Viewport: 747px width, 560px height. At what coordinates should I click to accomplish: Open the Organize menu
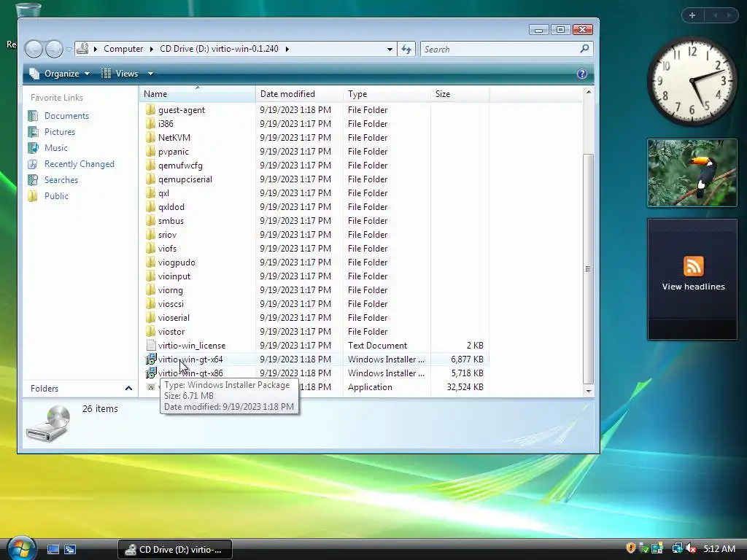point(60,74)
